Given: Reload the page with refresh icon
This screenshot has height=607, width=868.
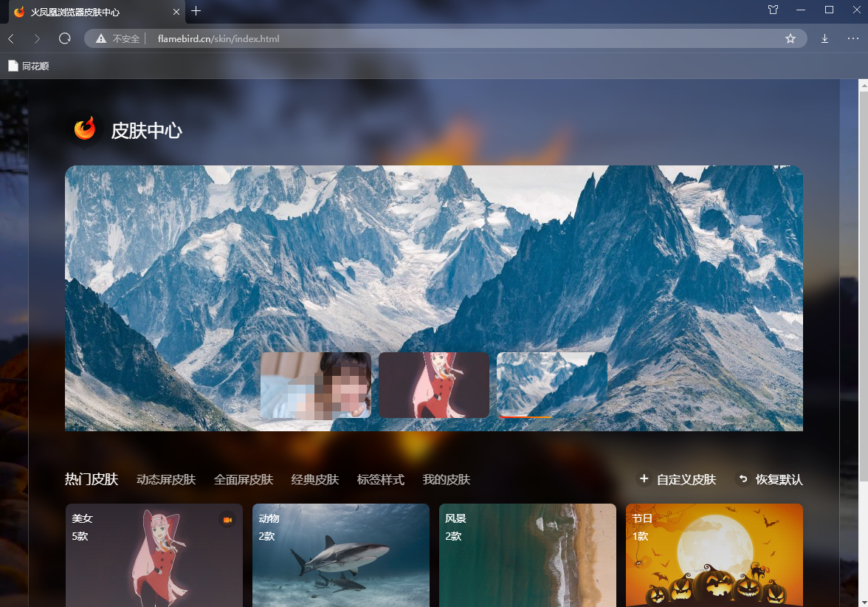Looking at the screenshot, I should [64, 38].
